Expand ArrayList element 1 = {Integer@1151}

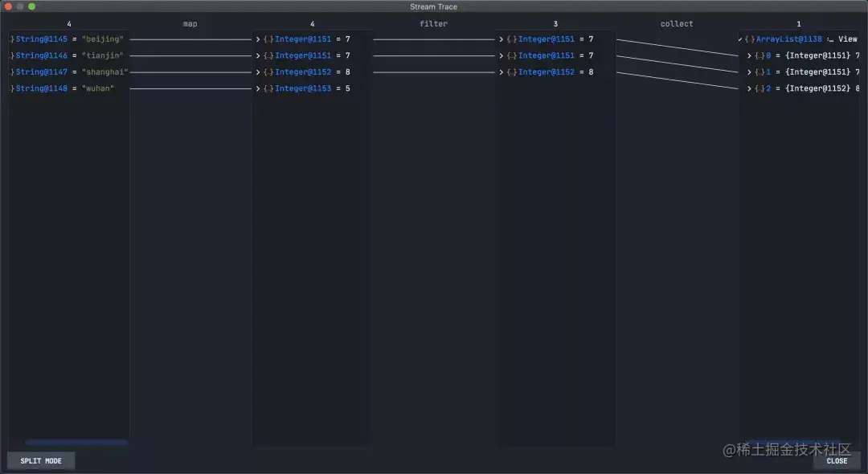[x=749, y=72]
